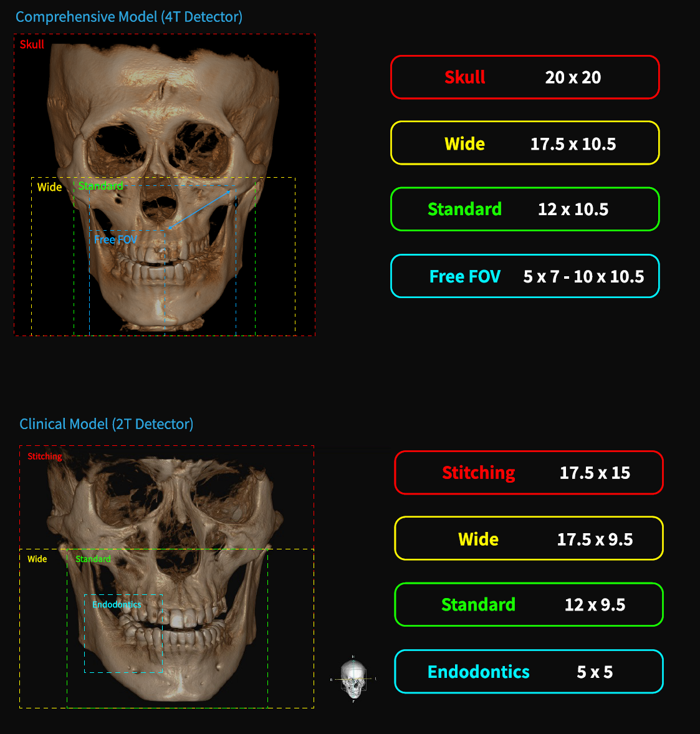Click the small skull orientation icon
The height and width of the screenshot is (734, 700).
pos(353,680)
